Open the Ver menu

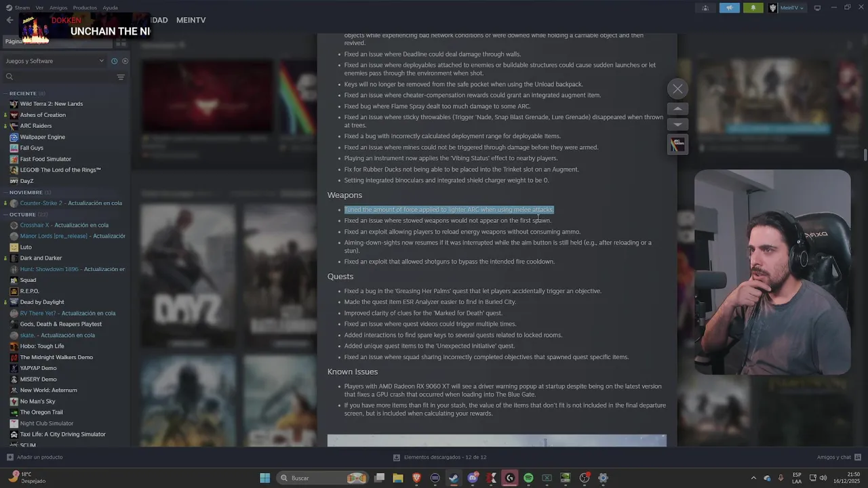39,7
